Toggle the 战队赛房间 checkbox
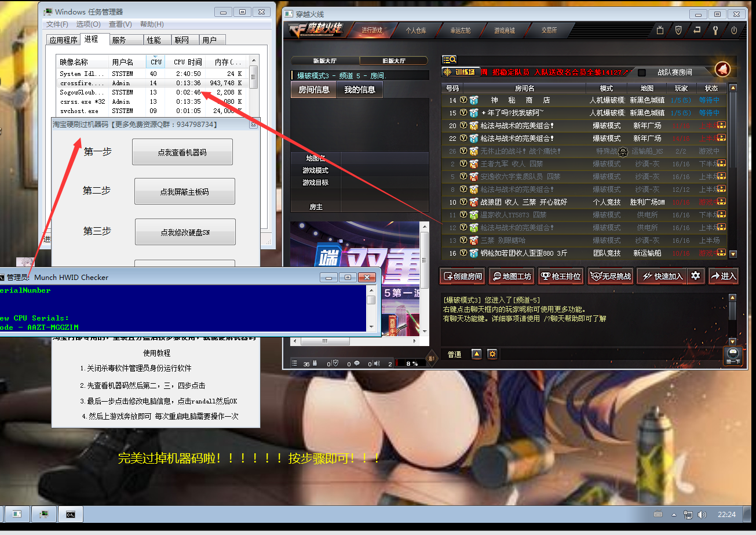Viewport: 756px width, 535px height. click(642, 72)
